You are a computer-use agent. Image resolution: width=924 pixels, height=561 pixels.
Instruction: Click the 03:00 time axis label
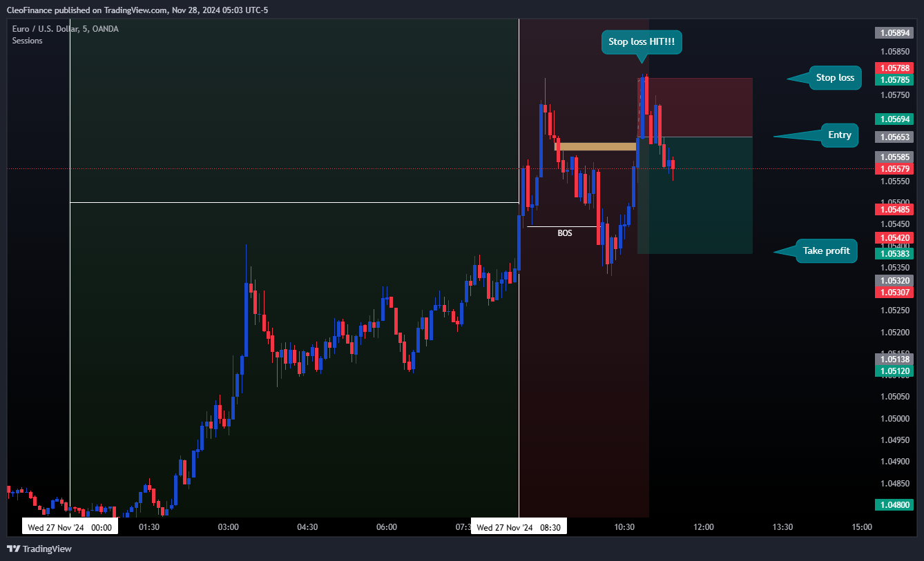click(229, 527)
